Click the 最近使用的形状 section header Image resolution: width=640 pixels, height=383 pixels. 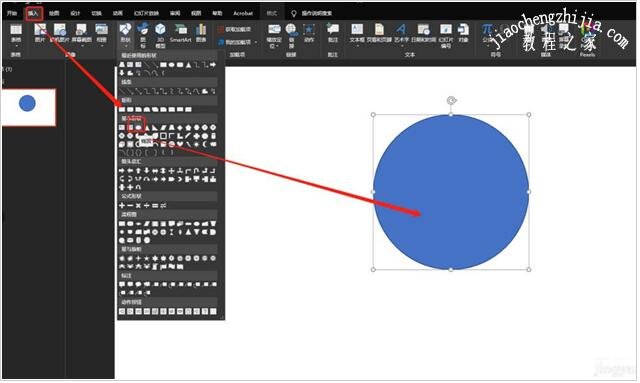tap(168, 56)
